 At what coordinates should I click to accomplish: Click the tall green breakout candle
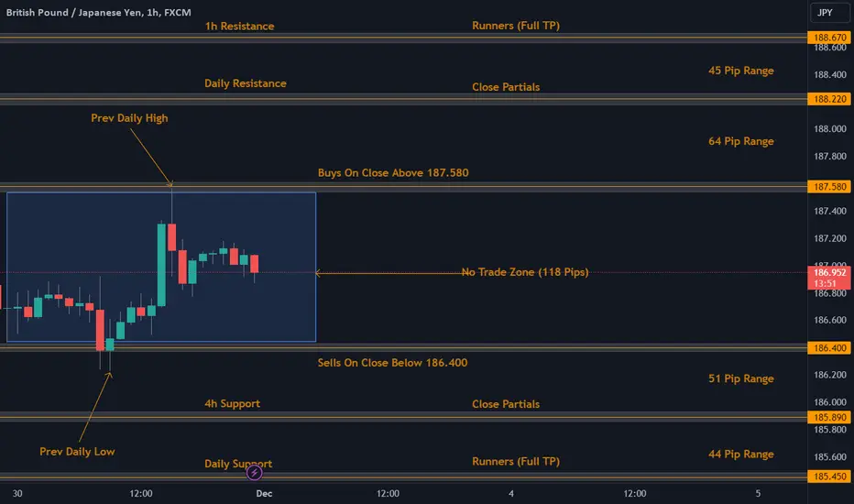coord(162,264)
